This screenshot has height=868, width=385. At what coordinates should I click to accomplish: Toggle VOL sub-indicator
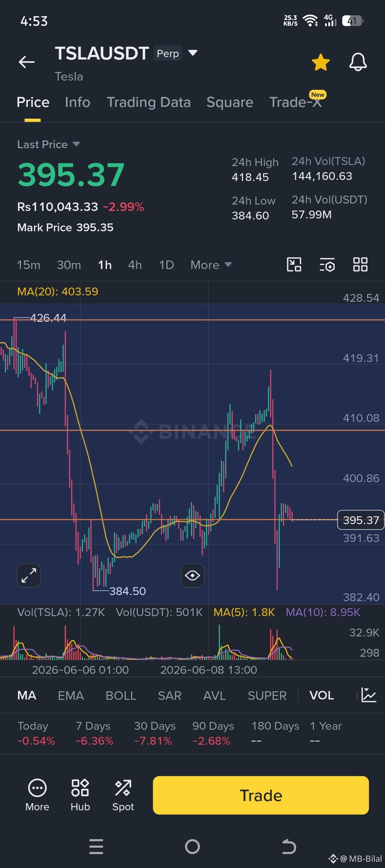point(322,695)
